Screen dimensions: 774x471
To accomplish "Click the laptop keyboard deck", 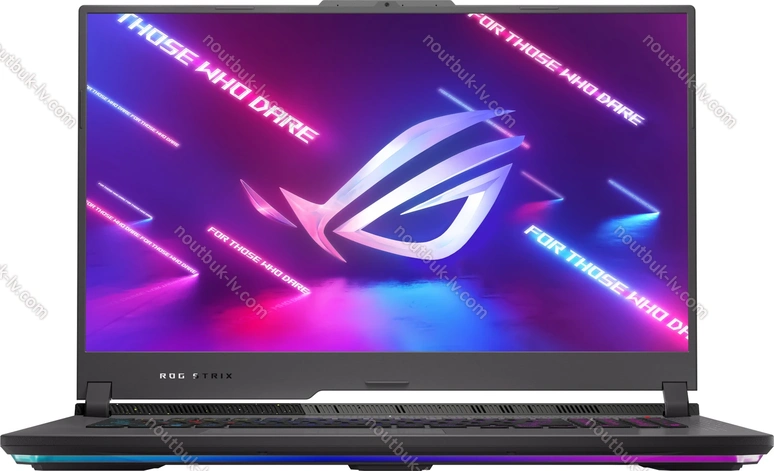I will [387, 422].
